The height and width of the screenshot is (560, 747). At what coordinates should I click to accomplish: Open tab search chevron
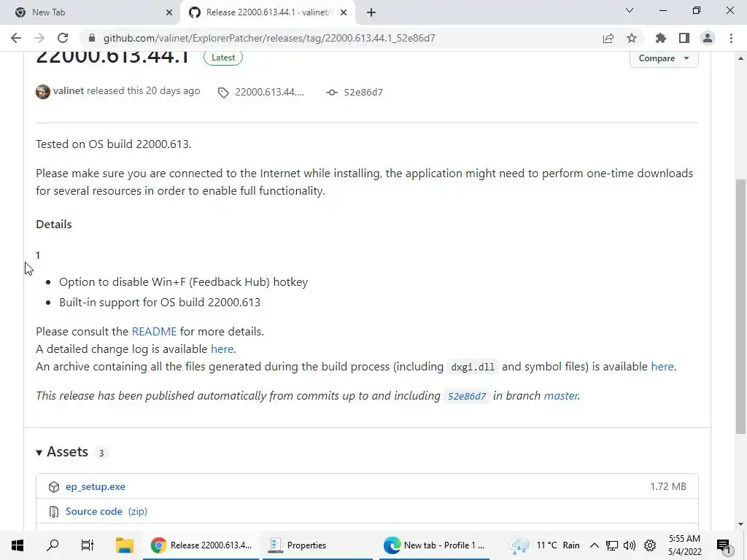coord(630,10)
